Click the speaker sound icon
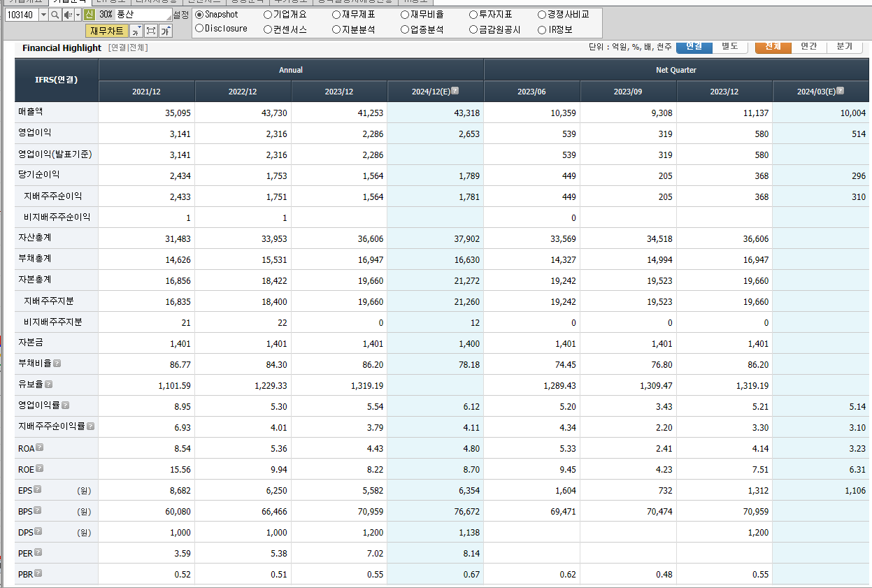The height and width of the screenshot is (588, 872). coord(67,15)
